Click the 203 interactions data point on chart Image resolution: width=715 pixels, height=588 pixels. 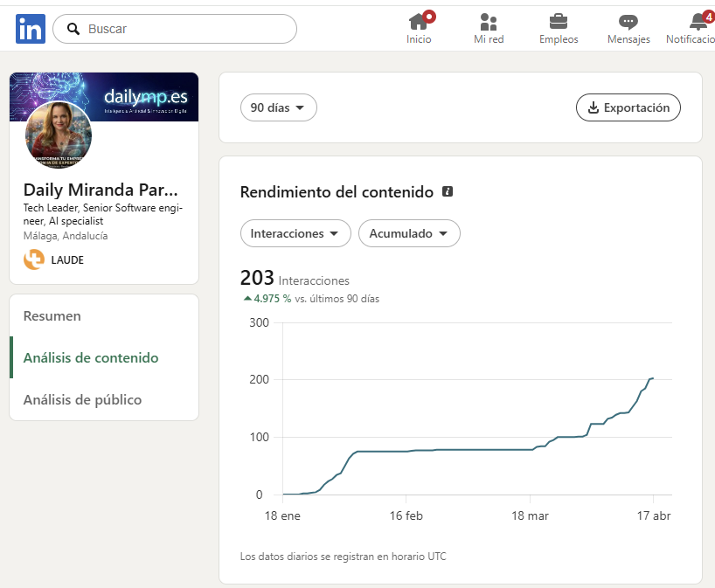(650, 379)
